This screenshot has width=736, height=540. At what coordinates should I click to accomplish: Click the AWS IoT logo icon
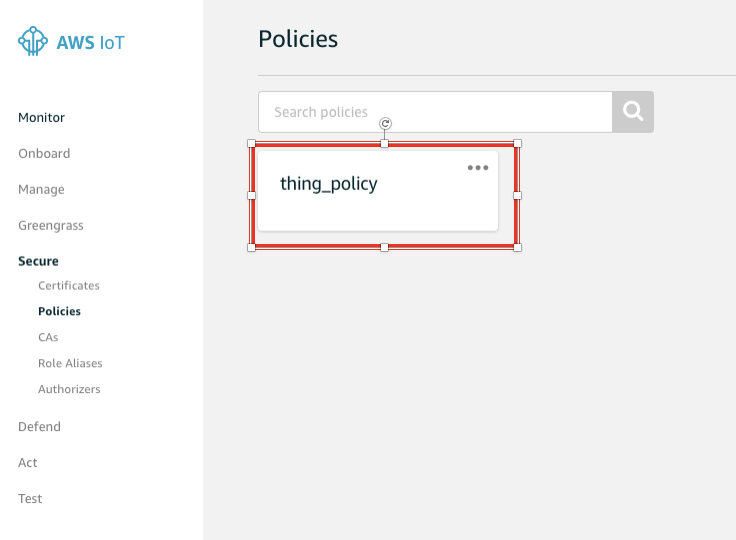point(33,41)
